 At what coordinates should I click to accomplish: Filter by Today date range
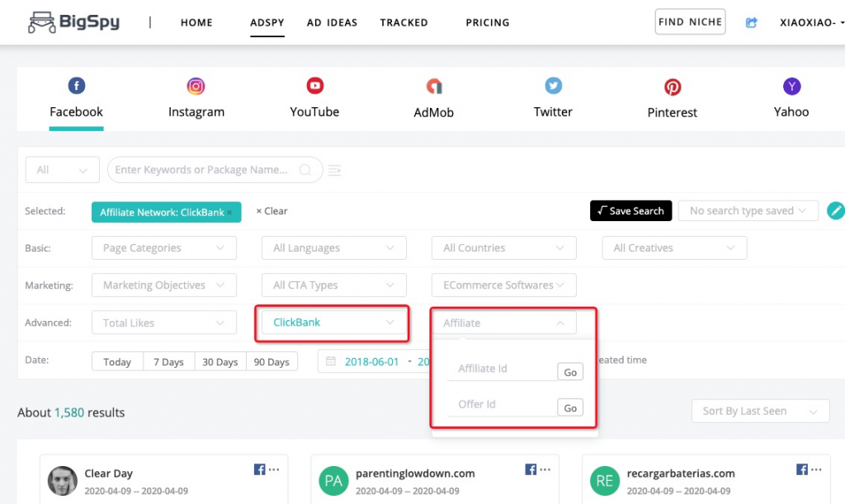point(117,362)
